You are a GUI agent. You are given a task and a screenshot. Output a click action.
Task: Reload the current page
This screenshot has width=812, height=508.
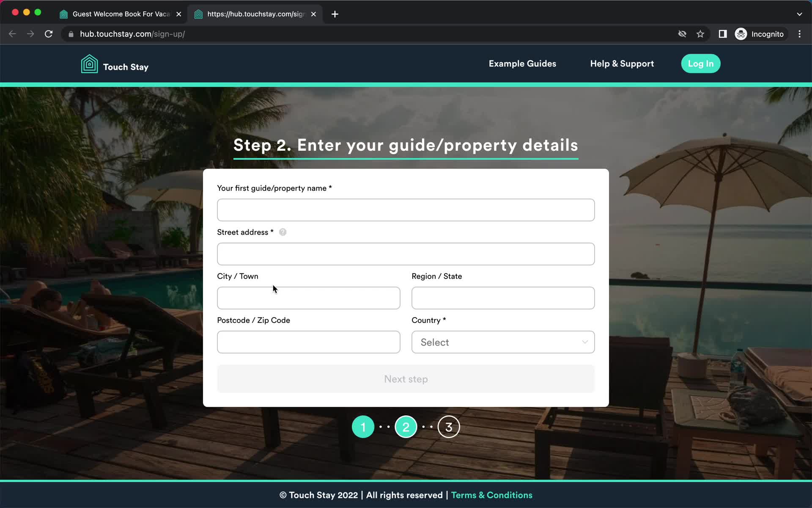(x=49, y=34)
